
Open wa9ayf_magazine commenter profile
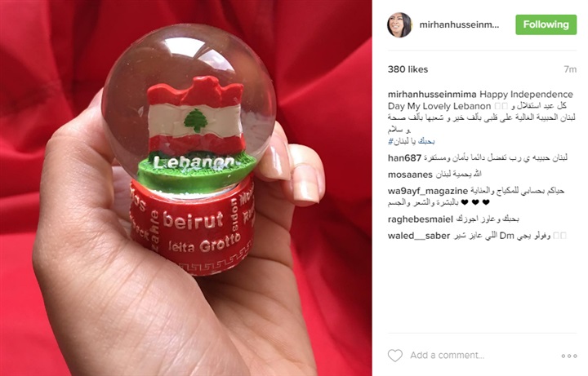pos(428,191)
